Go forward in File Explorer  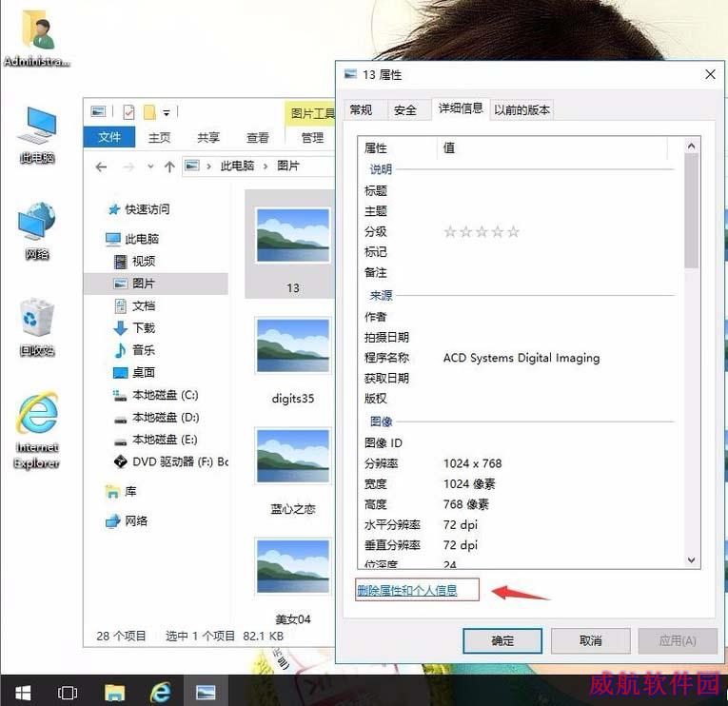click(128, 167)
